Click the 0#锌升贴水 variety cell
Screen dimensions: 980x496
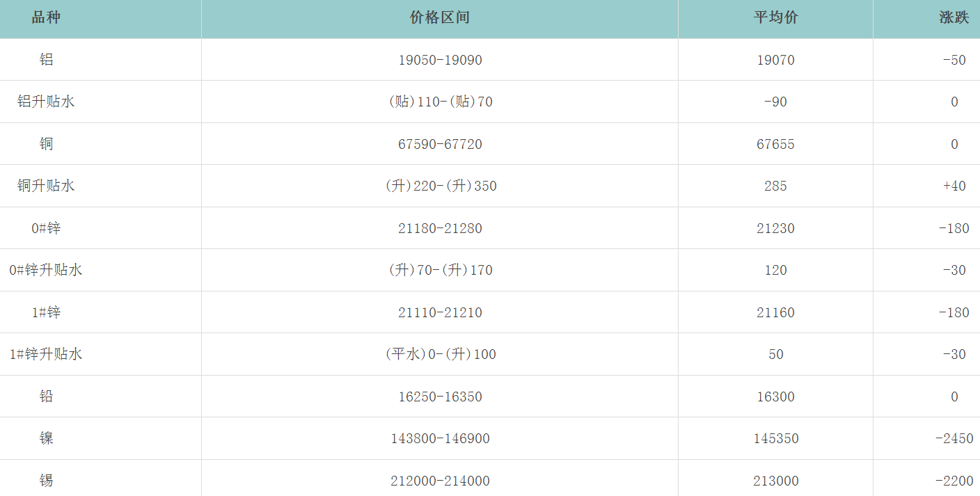(46, 270)
